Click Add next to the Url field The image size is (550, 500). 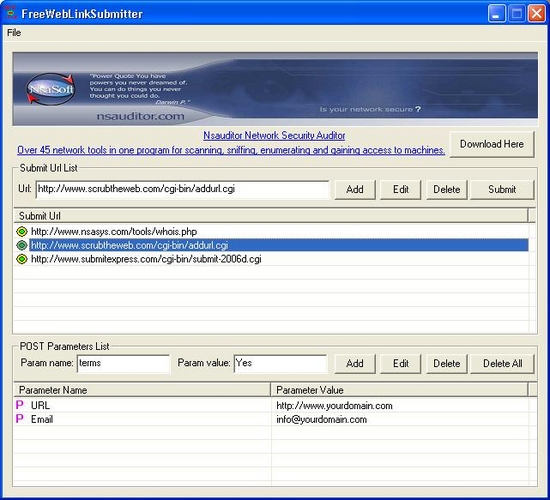coord(355,189)
